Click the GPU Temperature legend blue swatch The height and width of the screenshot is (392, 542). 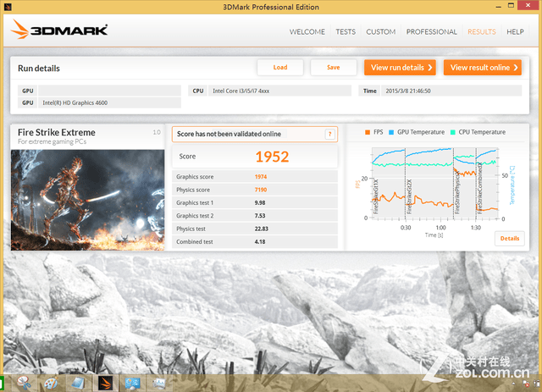point(391,132)
